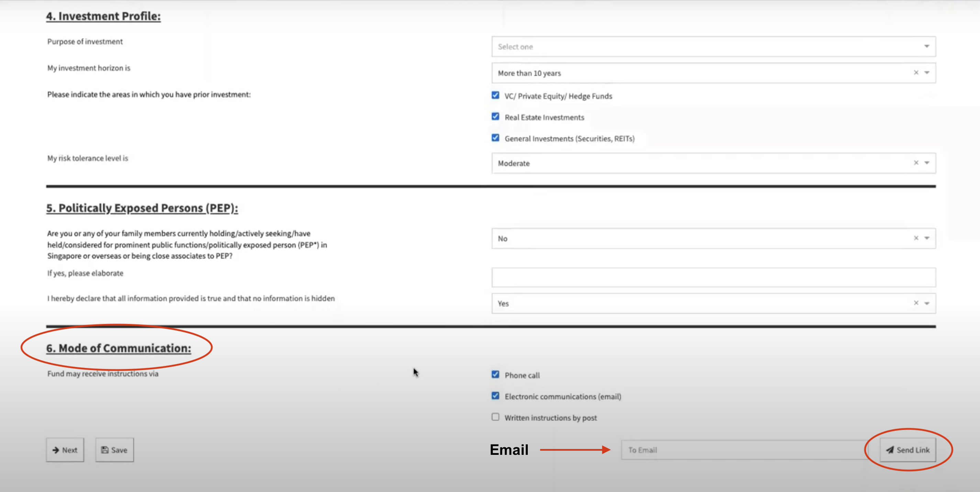Image resolution: width=980 pixels, height=492 pixels.
Task: Click the Save floppy disk icon
Action: click(105, 449)
